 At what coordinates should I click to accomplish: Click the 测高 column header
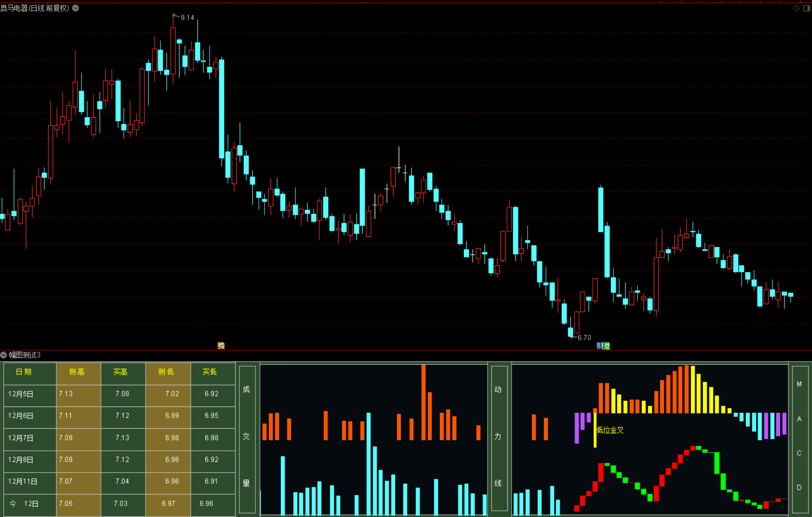(x=77, y=372)
